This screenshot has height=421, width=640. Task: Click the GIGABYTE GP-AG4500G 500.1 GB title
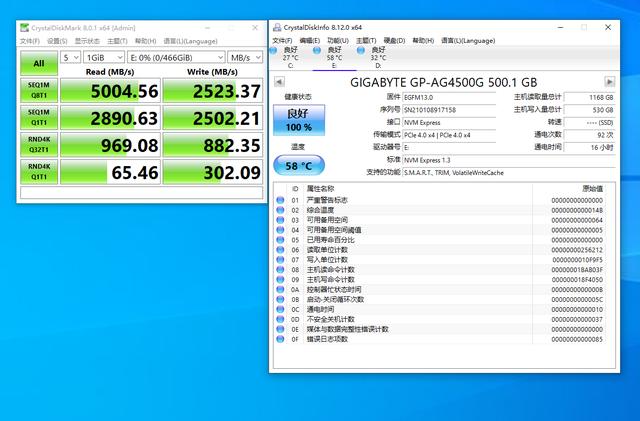coord(444,82)
